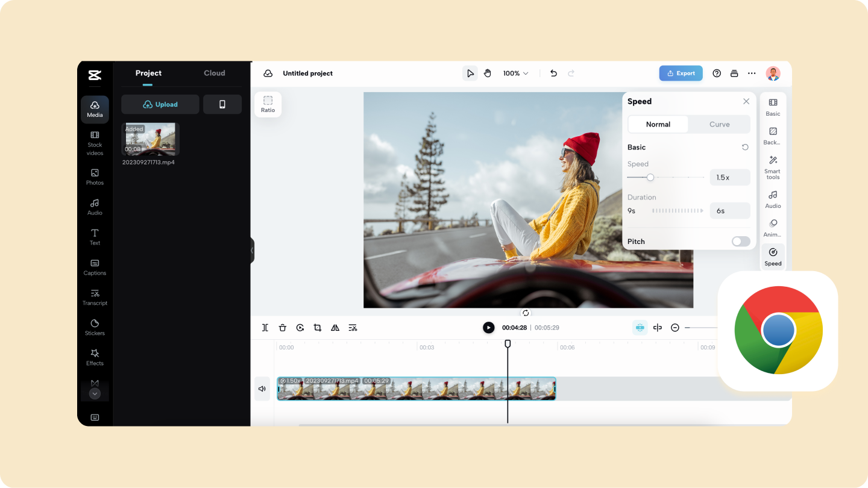Click the 6s duration field
The image size is (868, 488).
click(x=730, y=211)
